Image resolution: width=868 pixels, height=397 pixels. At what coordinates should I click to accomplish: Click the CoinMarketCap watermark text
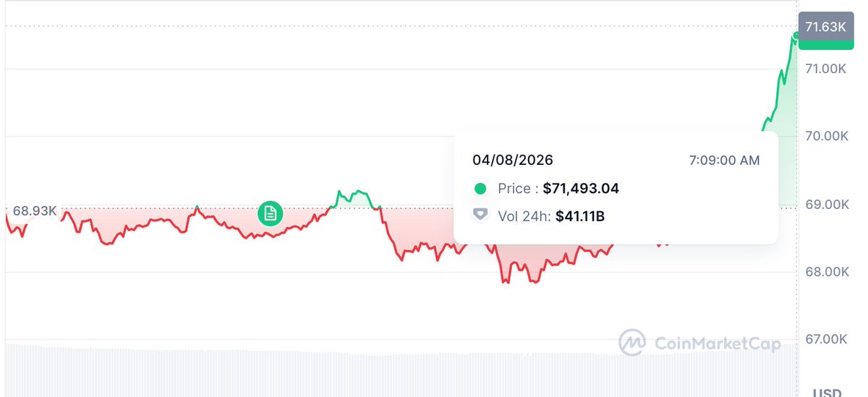[717, 343]
